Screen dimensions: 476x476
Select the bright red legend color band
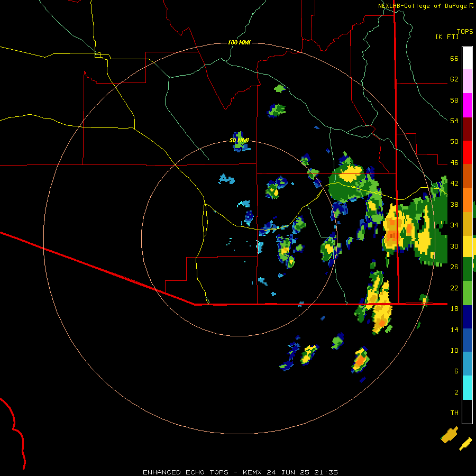pyautogui.click(x=467, y=152)
